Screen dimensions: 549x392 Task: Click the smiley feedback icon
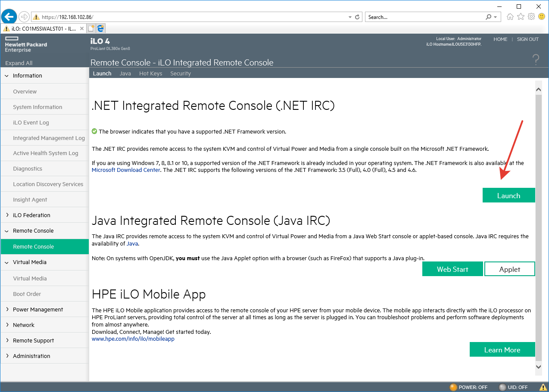click(542, 17)
